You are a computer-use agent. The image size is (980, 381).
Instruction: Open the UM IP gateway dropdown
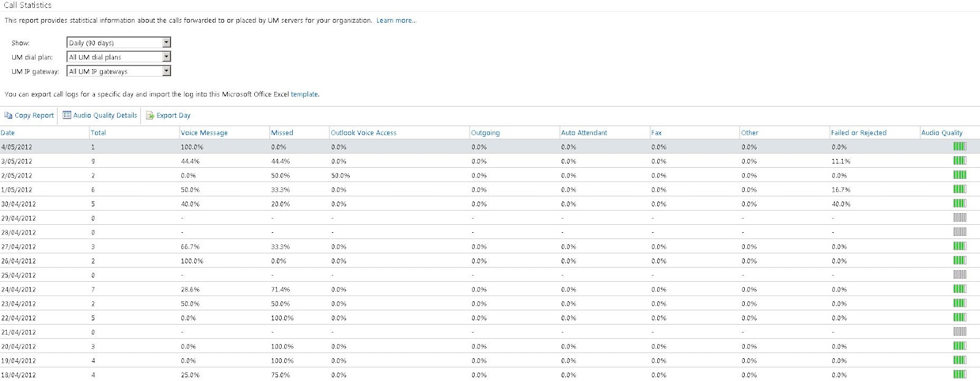(x=166, y=71)
